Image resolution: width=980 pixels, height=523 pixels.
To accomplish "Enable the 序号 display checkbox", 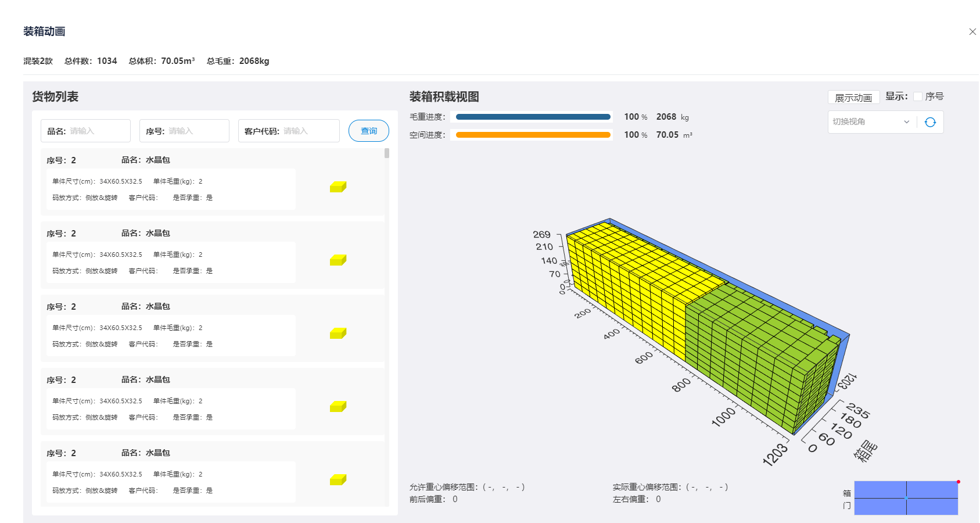I will point(918,96).
